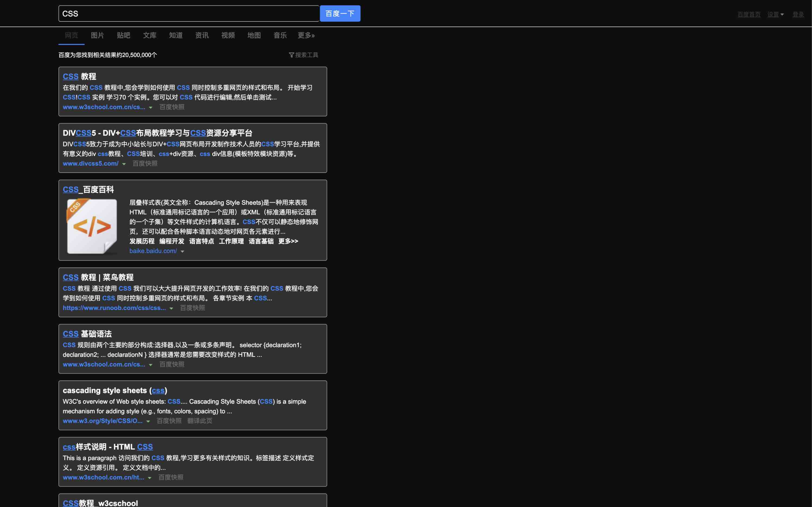This screenshot has width=812, height=507.
Task: Open the 设置 dropdown menu
Action: (775, 14)
